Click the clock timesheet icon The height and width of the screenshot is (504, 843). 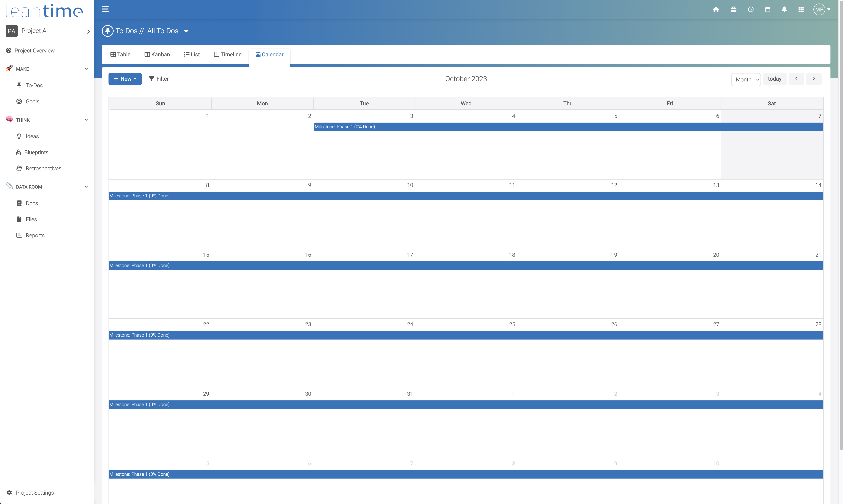pos(751,10)
